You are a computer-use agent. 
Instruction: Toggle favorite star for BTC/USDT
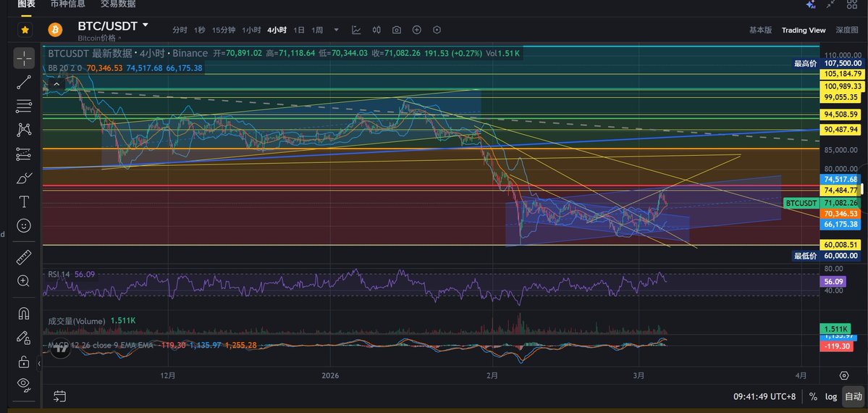pos(25,30)
